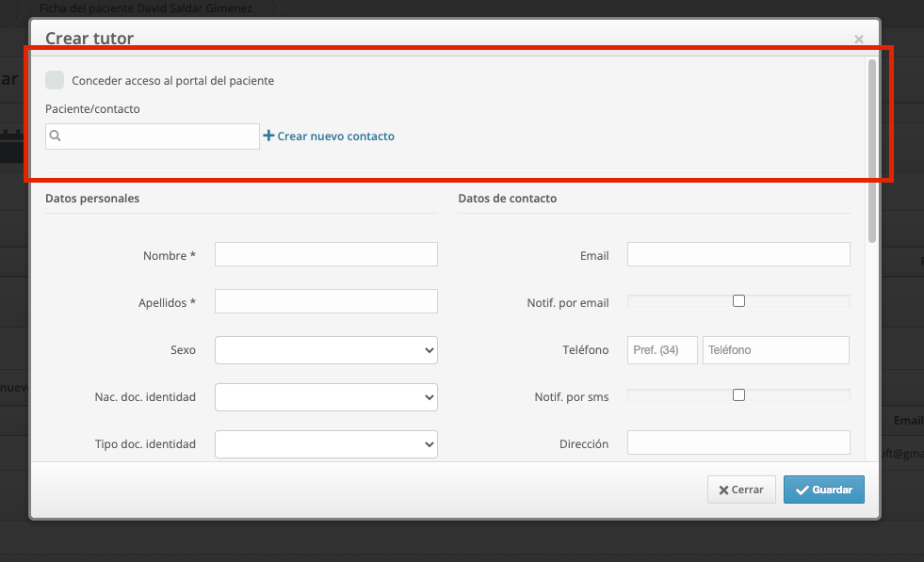Close the 'Crear tutor' dialog with X
The height and width of the screenshot is (562, 924).
pos(859,40)
